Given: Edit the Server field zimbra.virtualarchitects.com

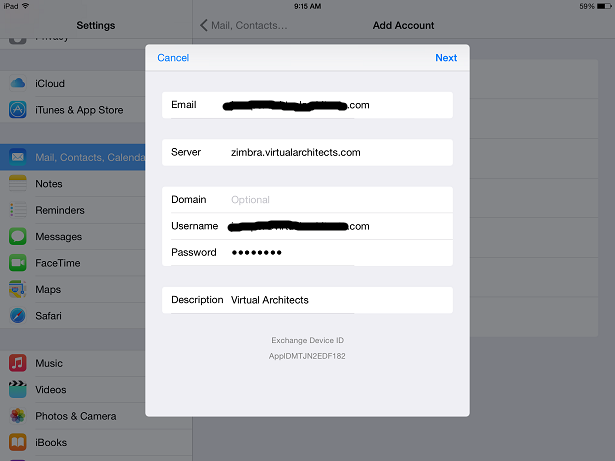Looking at the screenshot, I should point(308,152).
